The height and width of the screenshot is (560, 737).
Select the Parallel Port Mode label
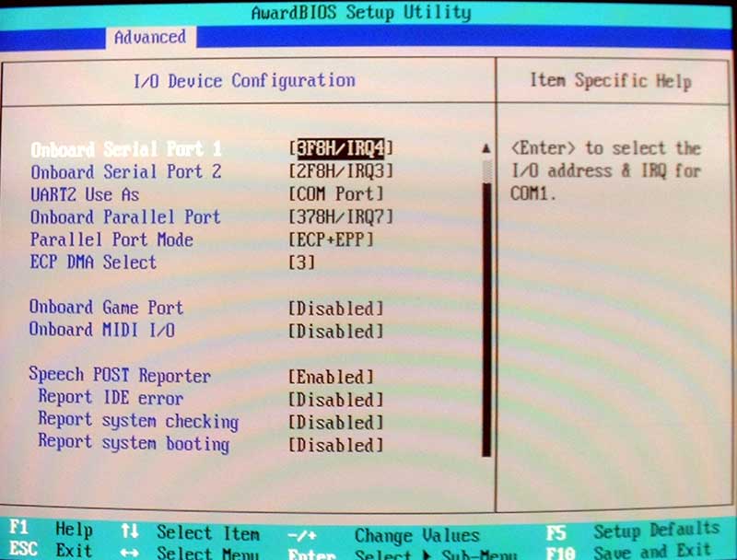[x=111, y=239]
